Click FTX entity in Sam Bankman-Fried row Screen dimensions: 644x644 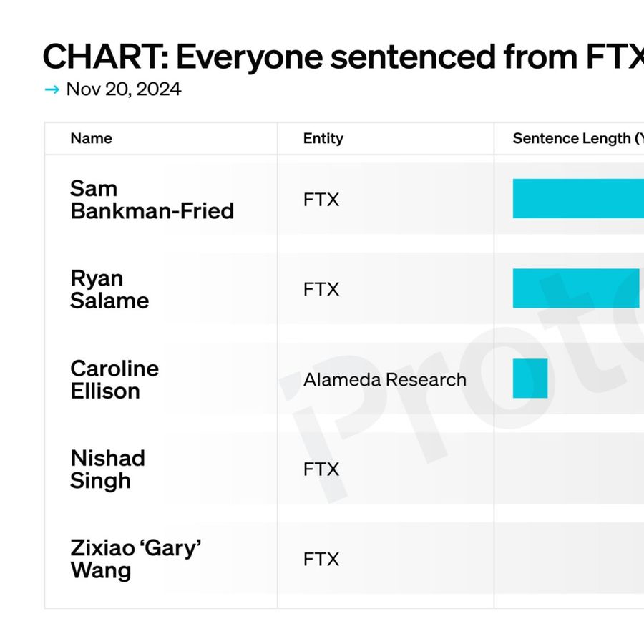coord(321,200)
